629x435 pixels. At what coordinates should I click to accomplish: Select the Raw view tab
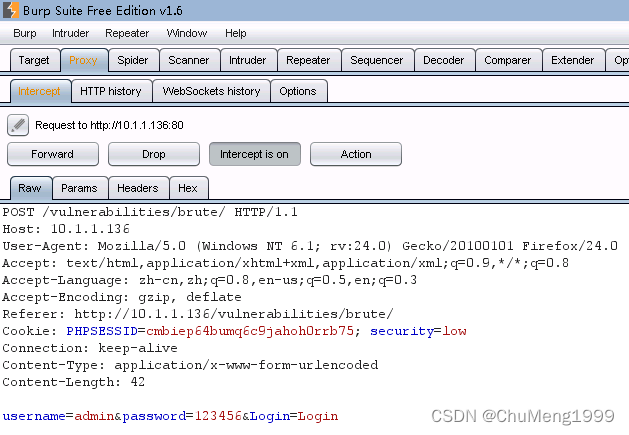(x=30, y=188)
